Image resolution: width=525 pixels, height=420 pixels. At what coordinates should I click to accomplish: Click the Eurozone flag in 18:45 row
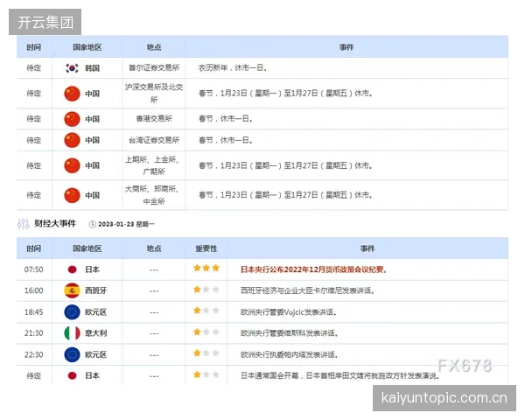tap(72, 312)
